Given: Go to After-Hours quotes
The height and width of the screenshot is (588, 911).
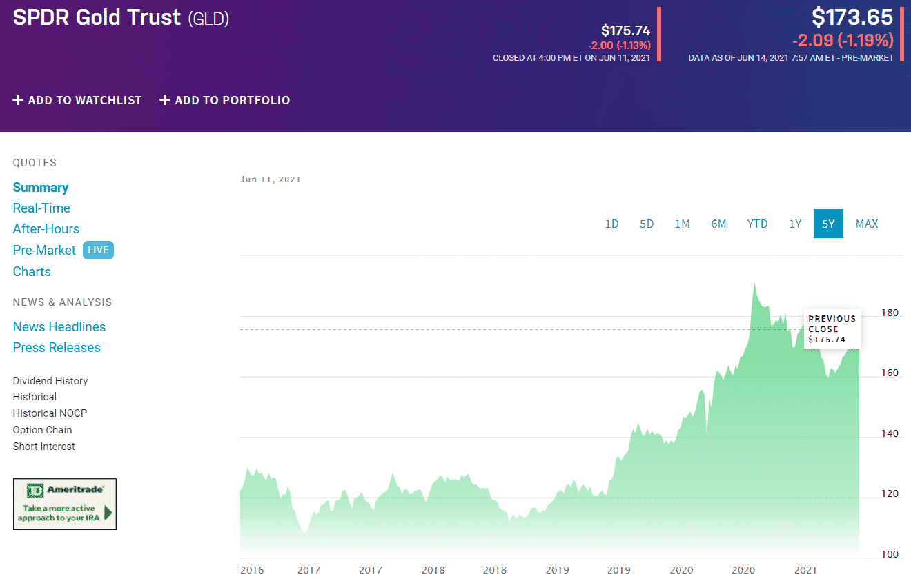Looking at the screenshot, I should tap(46, 229).
